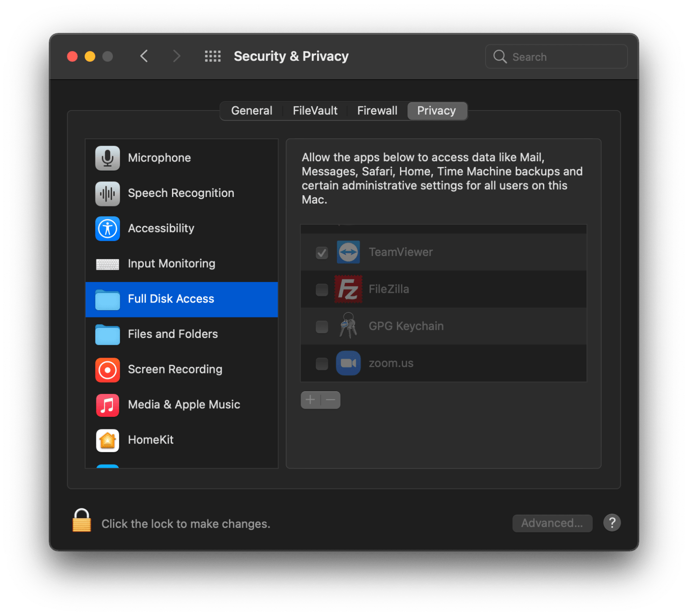Click the TeamViewer app icon

tap(348, 252)
